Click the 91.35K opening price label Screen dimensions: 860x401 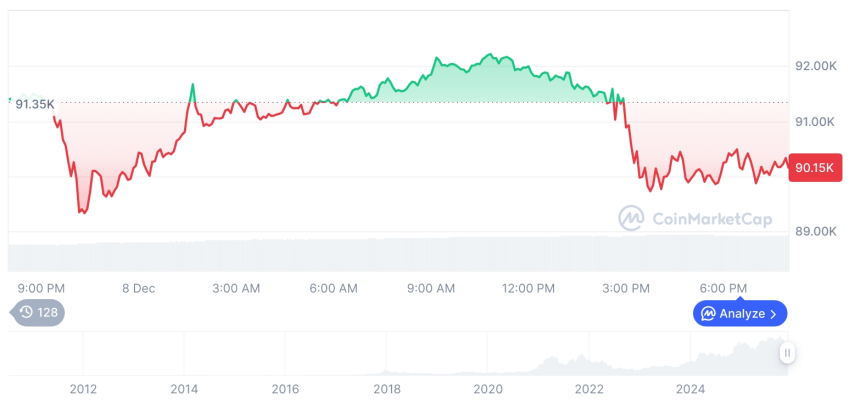(x=34, y=103)
